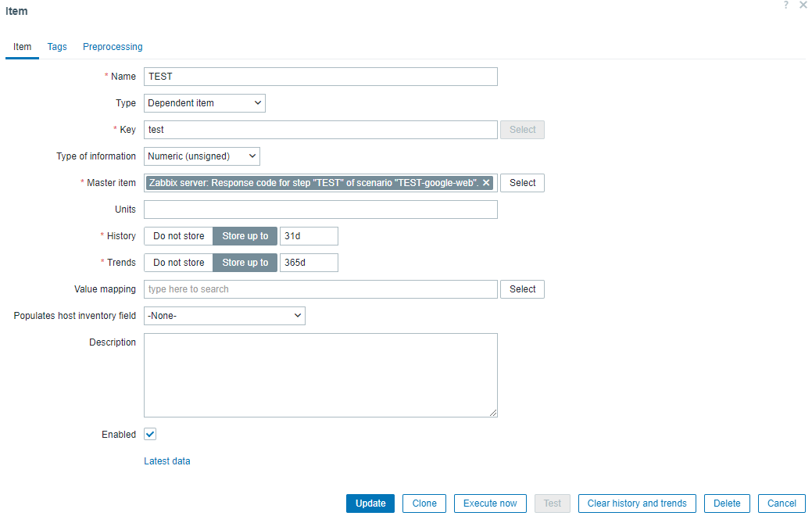
Task: Click Clear history and trends button
Action: tap(637, 503)
